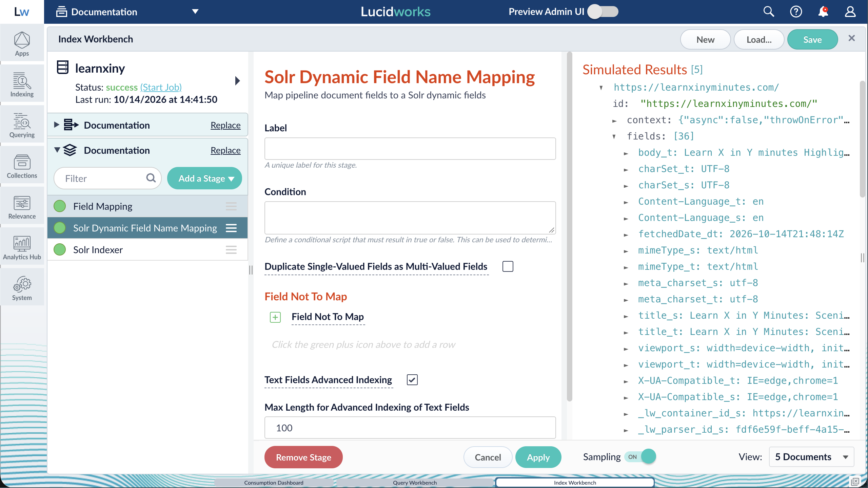The height and width of the screenshot is (488, 868).
Task: Select the Index Workbench bottom tab
Action: (575, 483)
